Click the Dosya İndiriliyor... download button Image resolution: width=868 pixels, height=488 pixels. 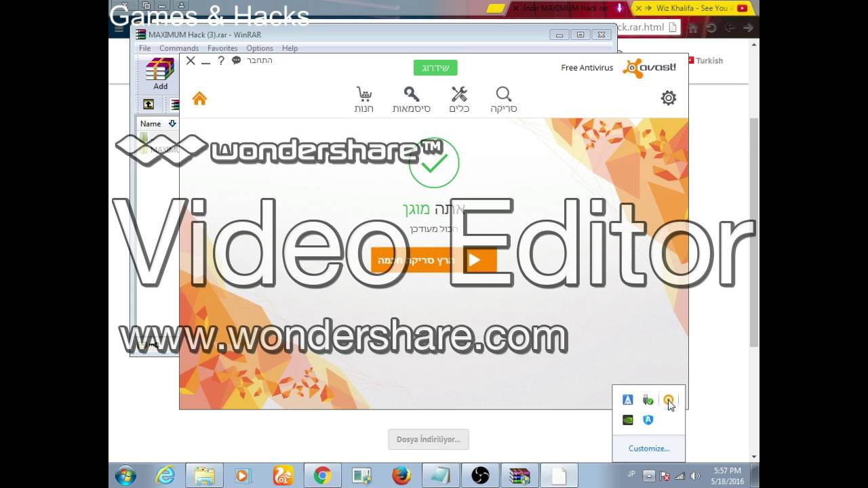428,439
